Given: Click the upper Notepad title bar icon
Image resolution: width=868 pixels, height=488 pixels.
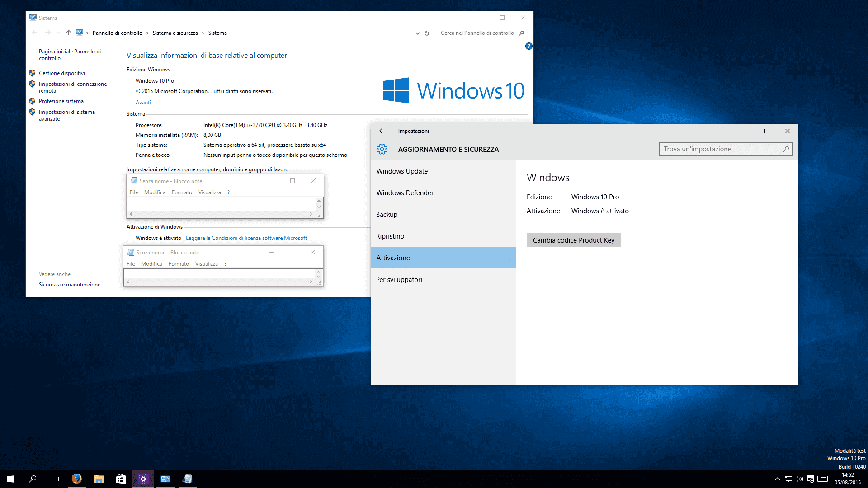Looking at the screenshot, I should tap(134, 181).
